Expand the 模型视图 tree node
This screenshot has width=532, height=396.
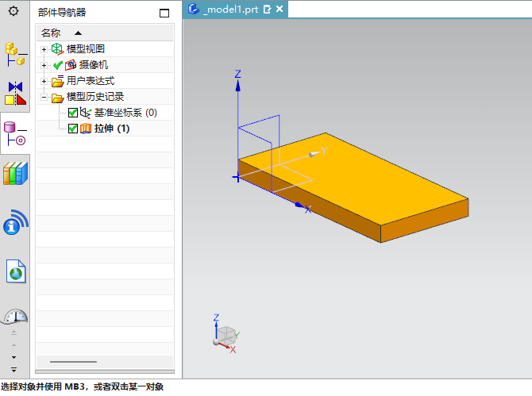click(x=44, y=49)
